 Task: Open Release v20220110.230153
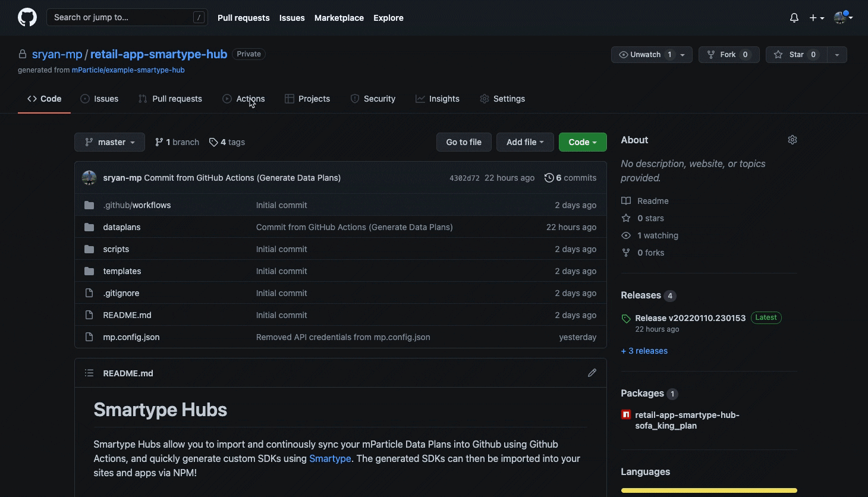point(690,318)
